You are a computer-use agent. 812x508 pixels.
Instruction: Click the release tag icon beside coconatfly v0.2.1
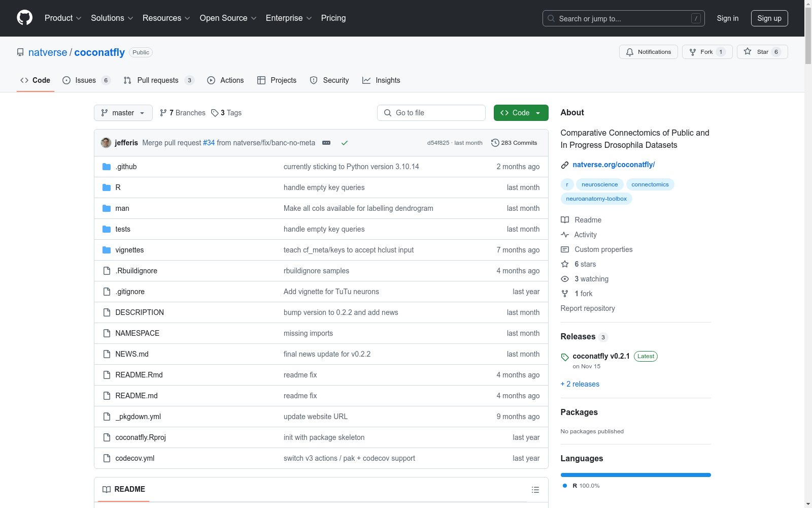tap(565, 357)
